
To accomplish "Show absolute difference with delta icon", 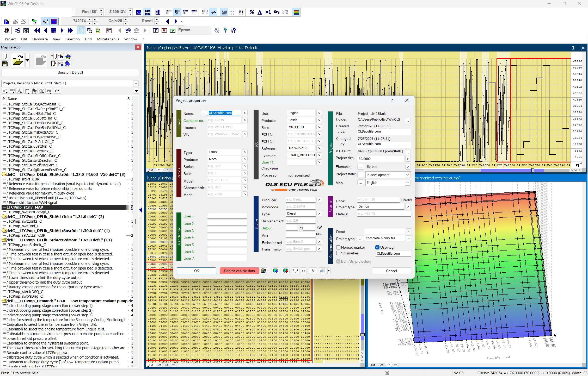I will (x=260, y=12).
